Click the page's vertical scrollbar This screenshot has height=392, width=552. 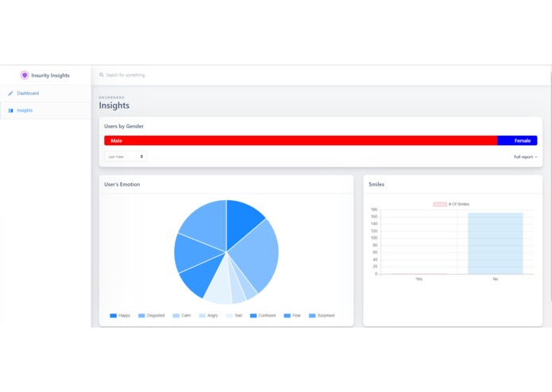tap(550, 186)
